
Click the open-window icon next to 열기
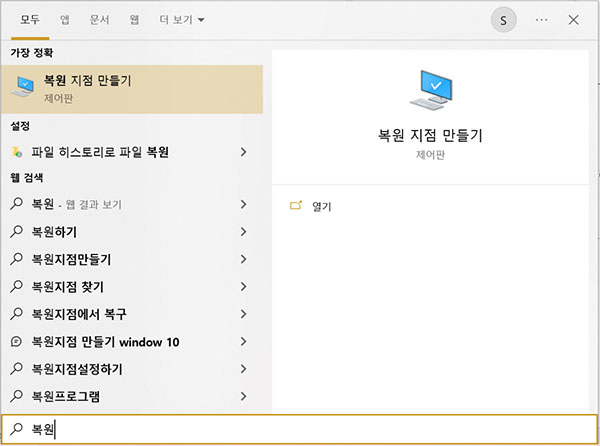[x=296, y=205]
